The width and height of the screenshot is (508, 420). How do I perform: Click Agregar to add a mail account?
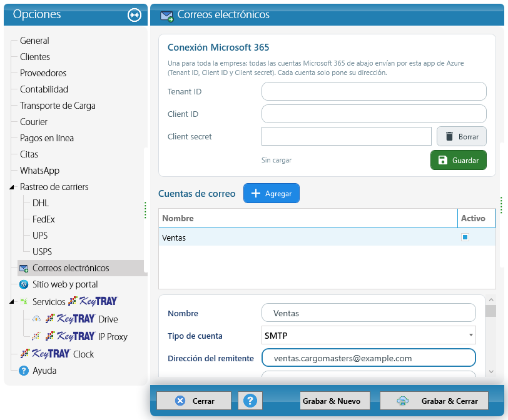[271, 194]
